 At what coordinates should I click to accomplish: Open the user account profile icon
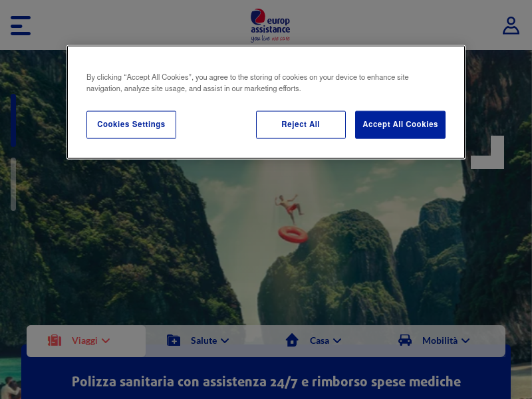pos(511,25)
